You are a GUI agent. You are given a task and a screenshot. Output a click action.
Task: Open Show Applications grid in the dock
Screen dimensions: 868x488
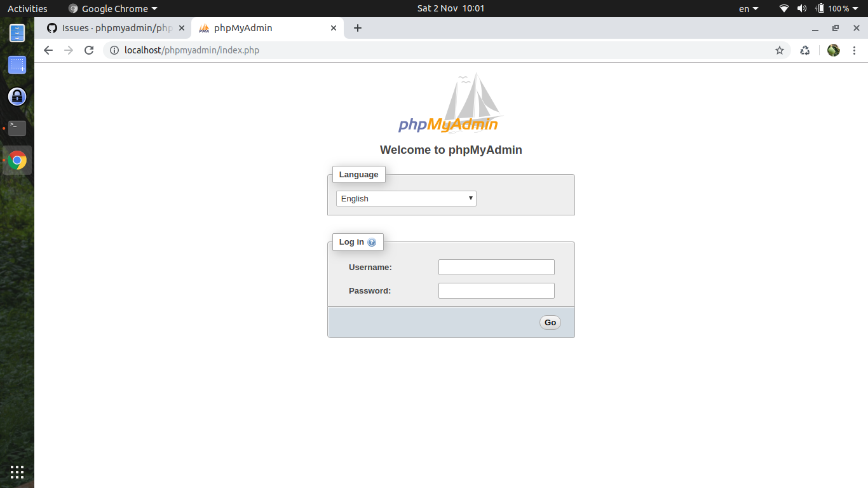point(17,472)
